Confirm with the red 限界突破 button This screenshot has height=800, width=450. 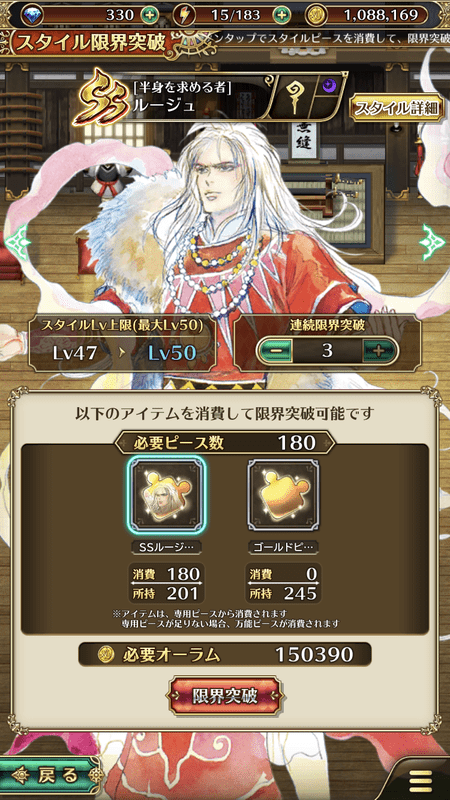click(x=225, y=695)
